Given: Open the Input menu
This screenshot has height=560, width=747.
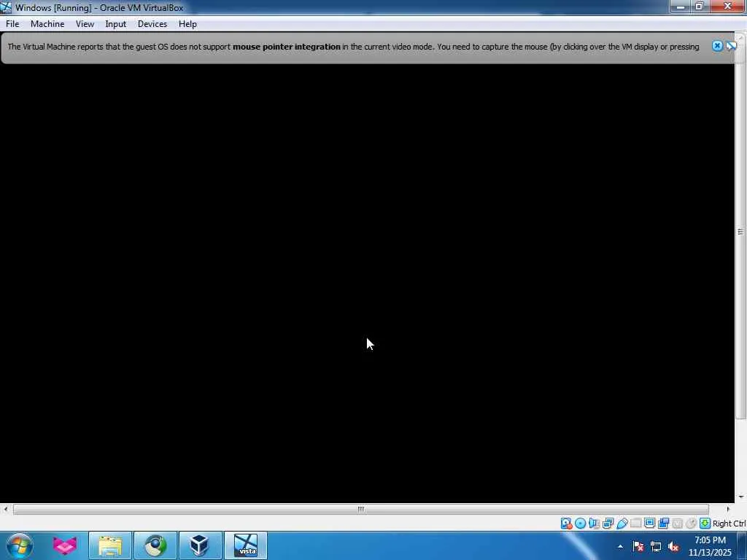Looking at the screenshot, I should click(x=116, y=24).
